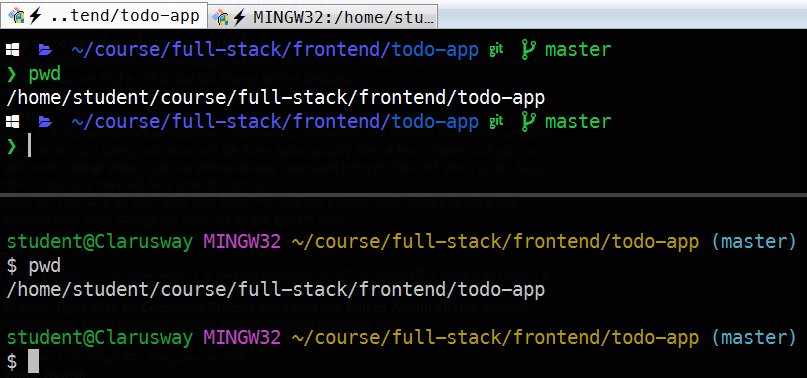807x378 pixels.
Task: Click the git branch icon before second master
Action: (x=529, y=122)
